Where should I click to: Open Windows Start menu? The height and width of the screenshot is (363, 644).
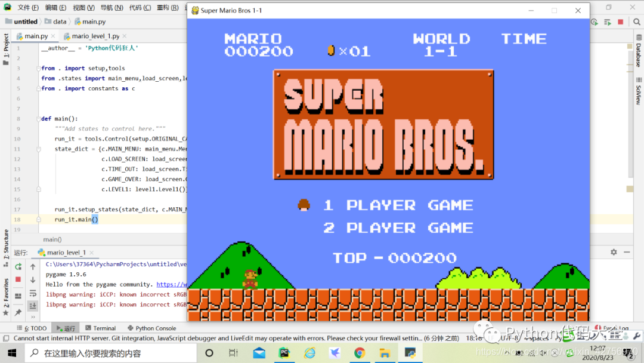point(12,353)
